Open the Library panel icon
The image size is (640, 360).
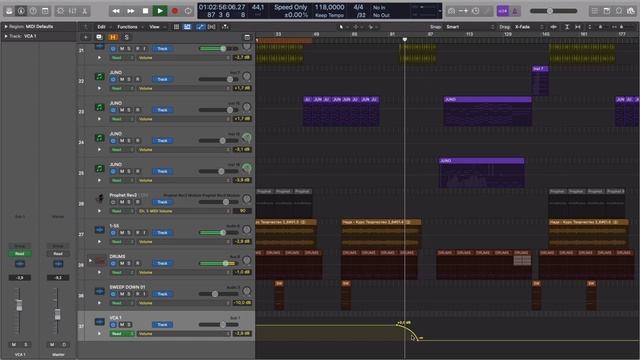(x=9, y=11)
